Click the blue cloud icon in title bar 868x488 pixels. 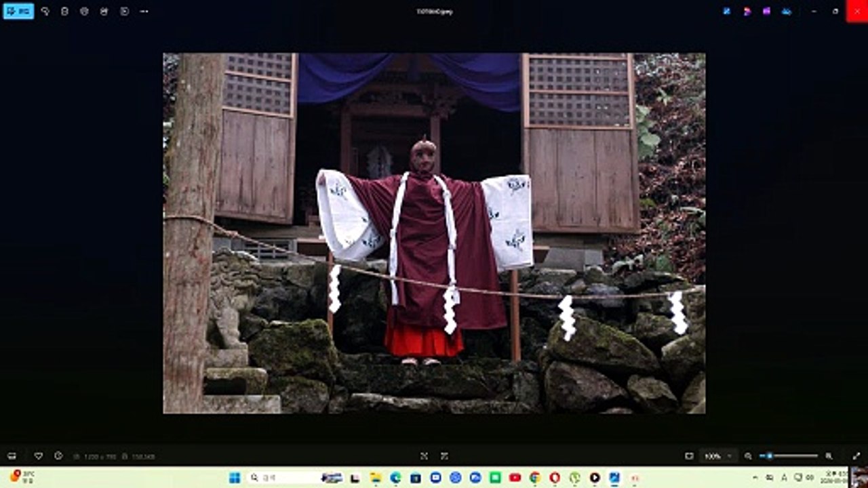787,11
